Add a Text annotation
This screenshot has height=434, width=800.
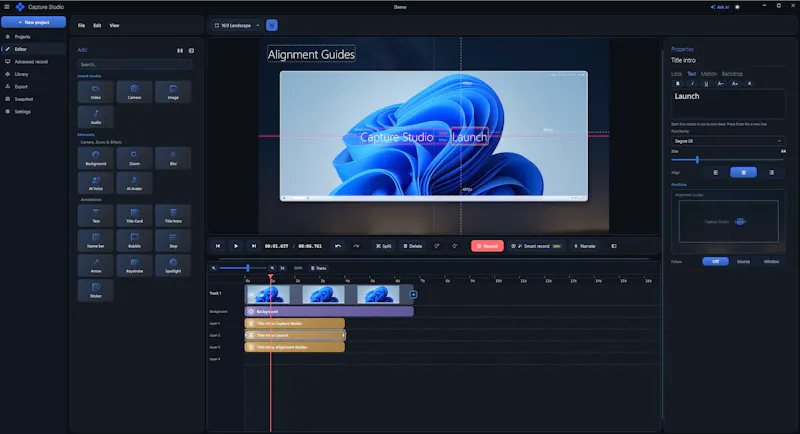coord(95,216)
